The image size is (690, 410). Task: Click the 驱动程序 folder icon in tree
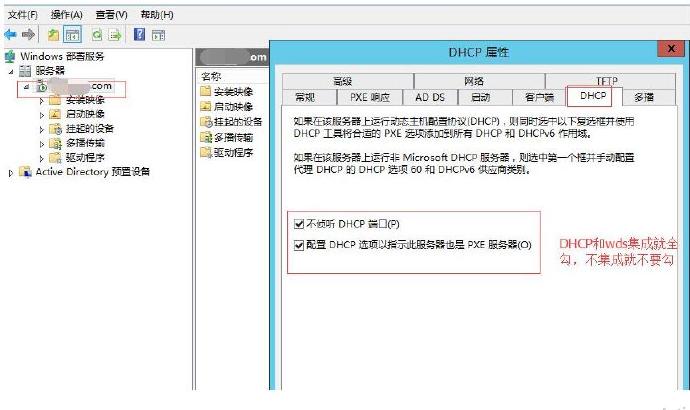click(55, 157)
